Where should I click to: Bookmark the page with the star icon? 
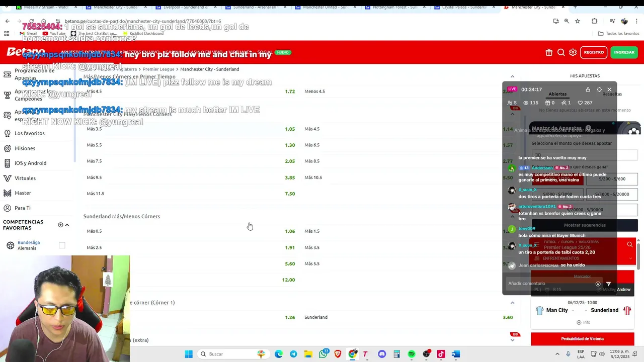coord(578,21)
